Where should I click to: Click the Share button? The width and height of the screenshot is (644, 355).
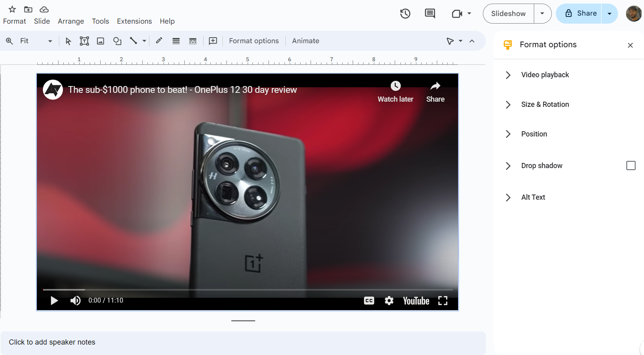click(x=579, y=14)
